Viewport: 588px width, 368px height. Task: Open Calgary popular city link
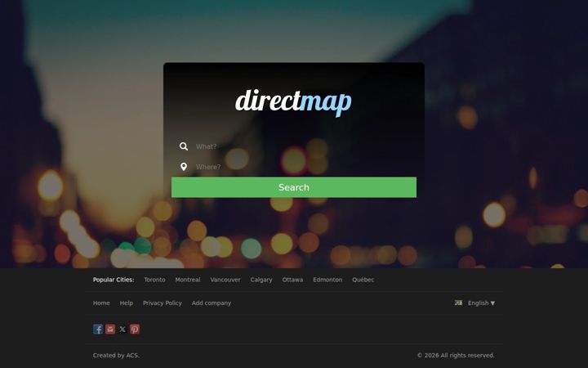pyautogui.click(x=261, y=280)
